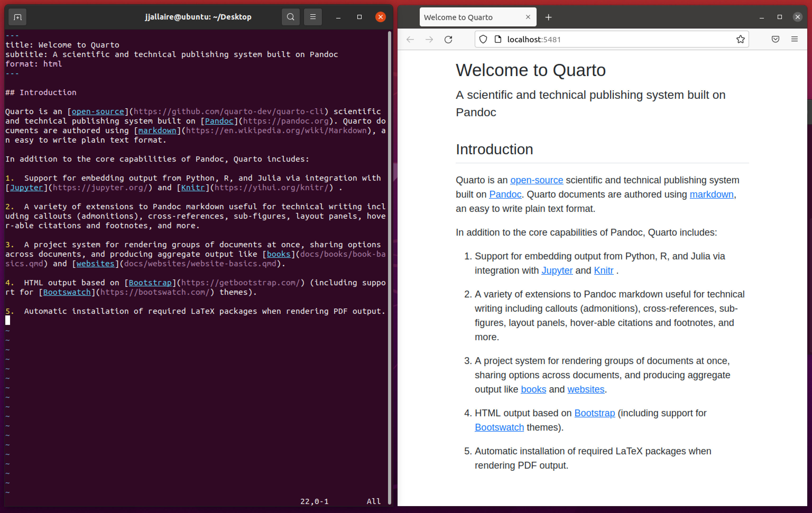Open the Firefox application menu

click(795, 39)
